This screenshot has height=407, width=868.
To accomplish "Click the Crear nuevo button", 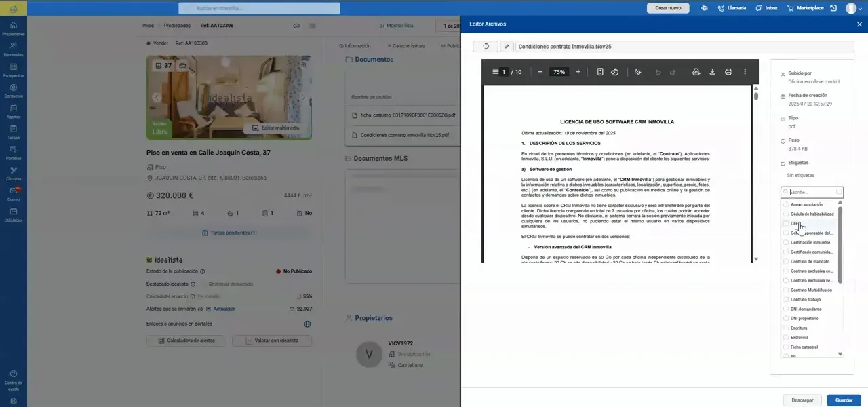I will [668, 8].
